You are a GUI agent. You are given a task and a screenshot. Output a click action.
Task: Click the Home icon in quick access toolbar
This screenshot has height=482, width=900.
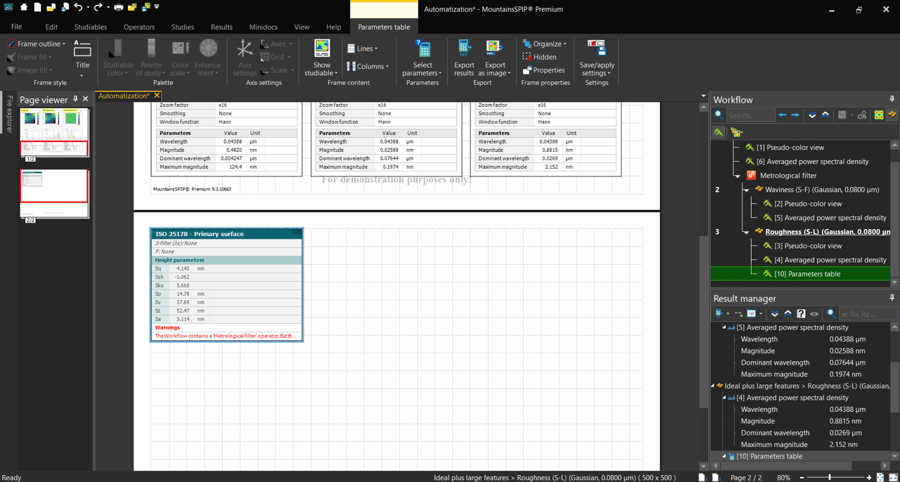pyautogui.click(x=24, y=8)
